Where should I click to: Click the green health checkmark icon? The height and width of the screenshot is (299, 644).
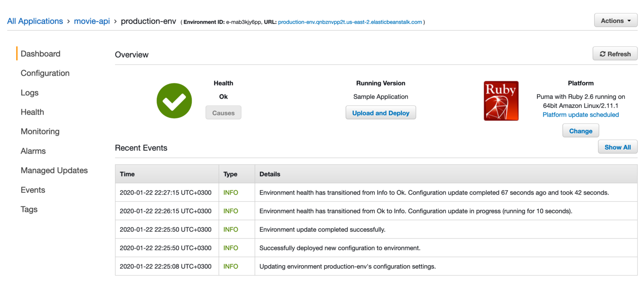(174, 101)
